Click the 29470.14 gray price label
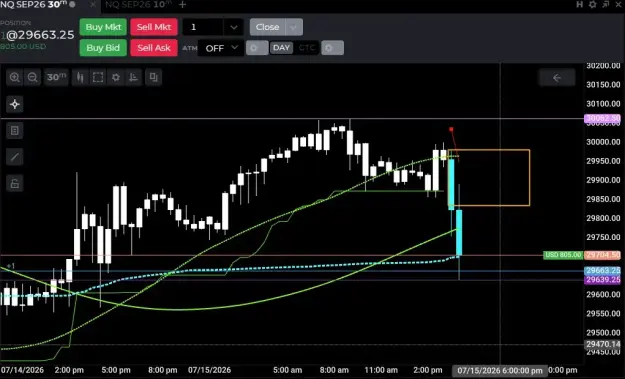The width and height of the screenshot is (625, 379). [603, 344]
